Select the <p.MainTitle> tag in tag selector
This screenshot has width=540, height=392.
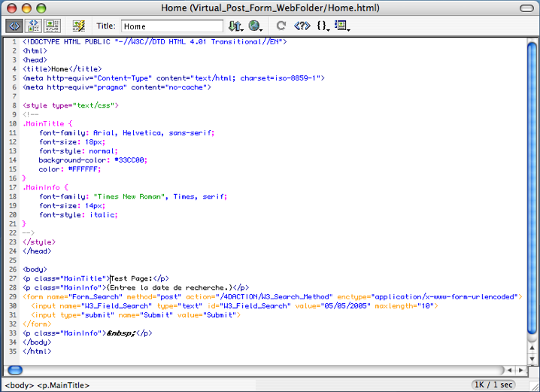(63, 385)
